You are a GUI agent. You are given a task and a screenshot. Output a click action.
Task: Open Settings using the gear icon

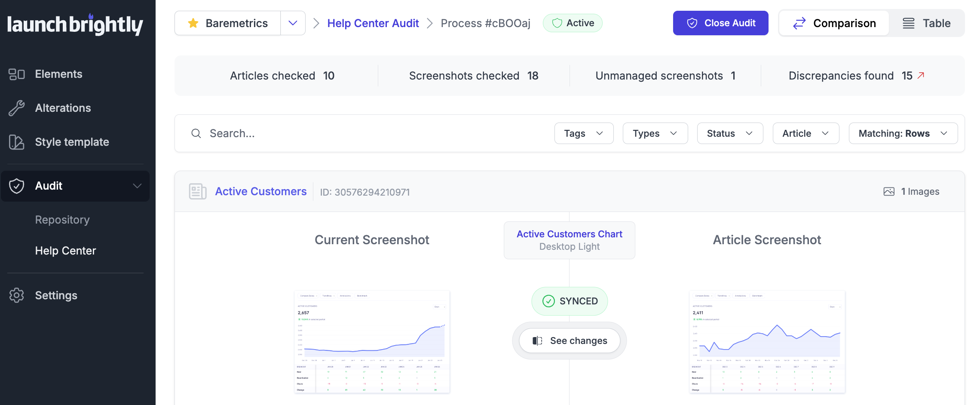click(x=16, y=295)
